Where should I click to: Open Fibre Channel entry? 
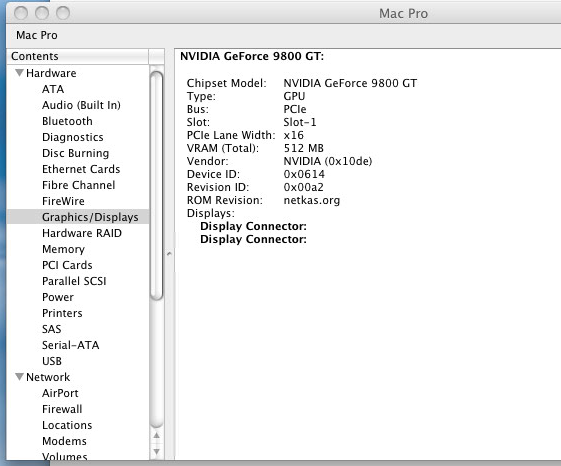[x=79, y=185]
